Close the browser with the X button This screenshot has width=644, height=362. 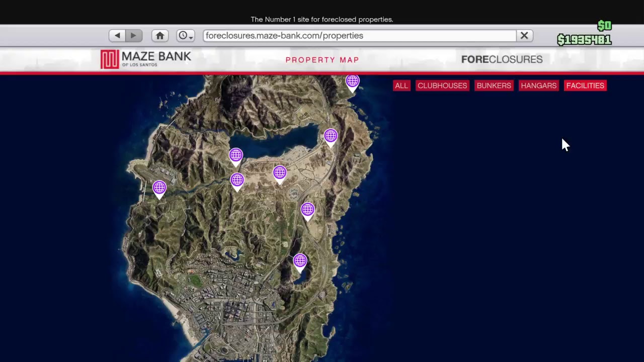(x=524, y=36)
